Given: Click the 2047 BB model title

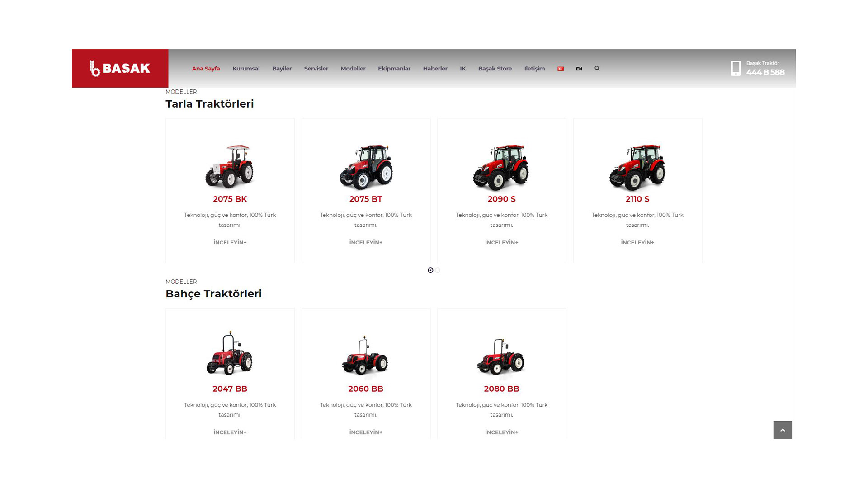Looking at the screenshot, I should (x=230, y=389).
